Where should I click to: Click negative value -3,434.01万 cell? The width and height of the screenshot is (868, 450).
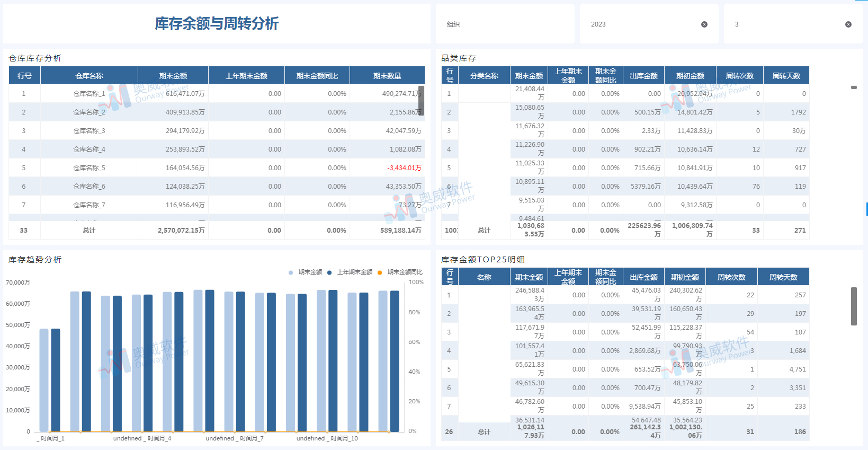coord(404,168)
